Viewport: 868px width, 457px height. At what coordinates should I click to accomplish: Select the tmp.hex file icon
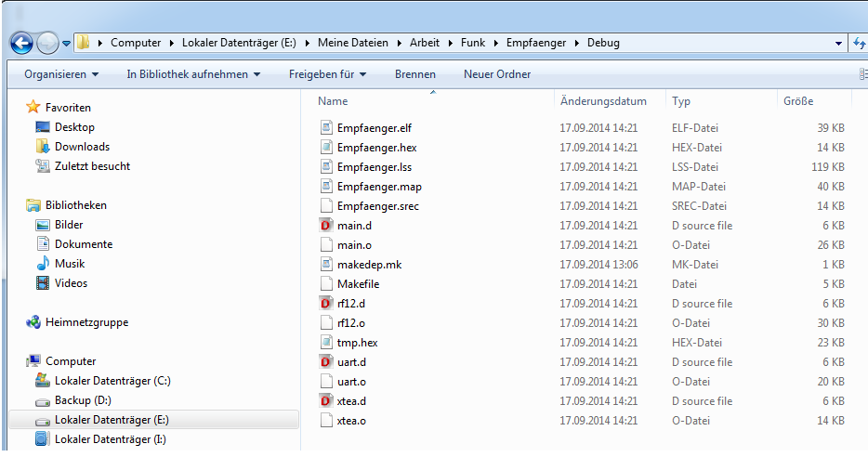point(326,343)
